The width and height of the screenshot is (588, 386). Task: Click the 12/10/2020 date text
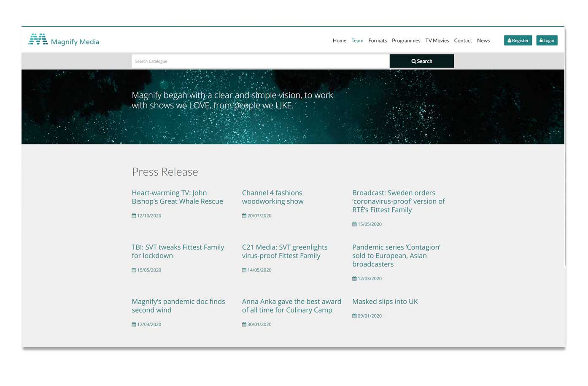pyautogui.click(x=149, y=215)
